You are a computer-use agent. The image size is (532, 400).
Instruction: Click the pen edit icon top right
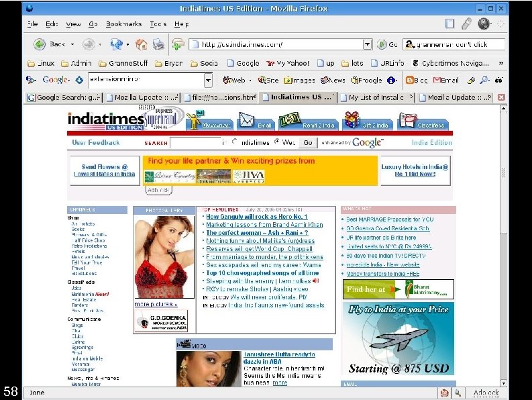(x=466, y=23)
